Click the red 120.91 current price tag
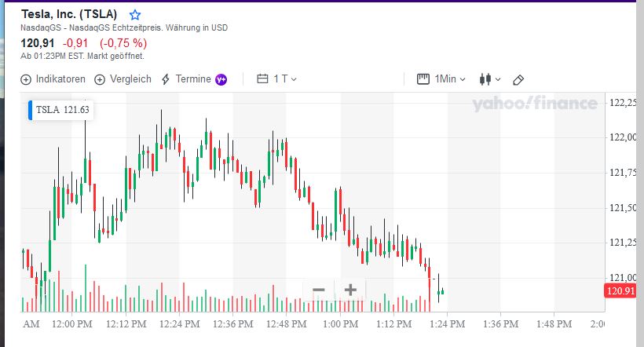Image resolution: width=644 pixels, height=347 pixels. click(x=620, y=291)
